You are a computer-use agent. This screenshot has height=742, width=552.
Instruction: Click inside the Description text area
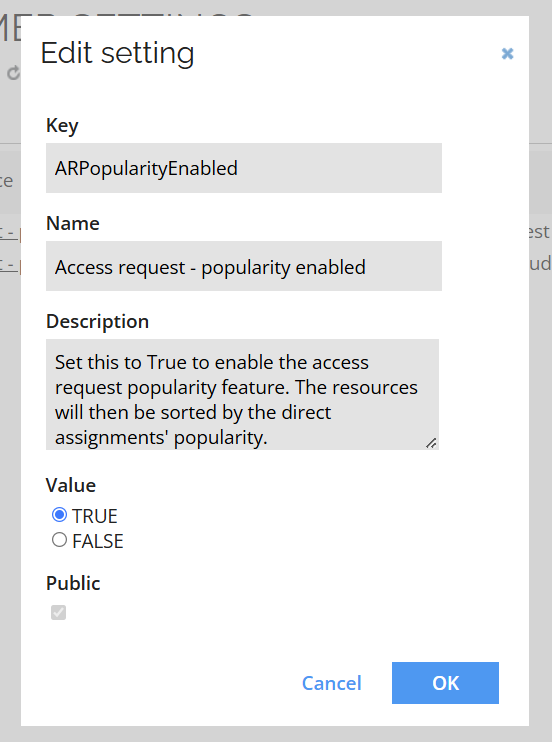coord(242,394)
